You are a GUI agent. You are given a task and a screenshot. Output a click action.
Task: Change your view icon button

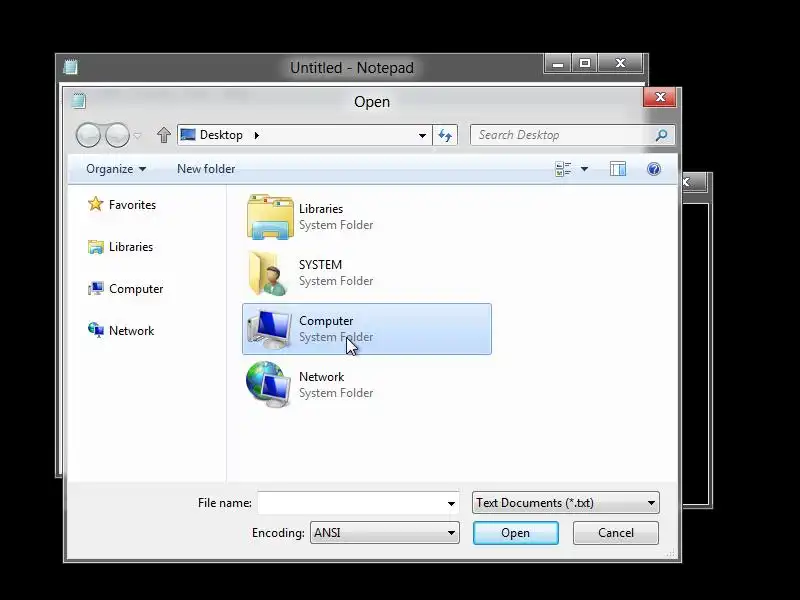563,169
